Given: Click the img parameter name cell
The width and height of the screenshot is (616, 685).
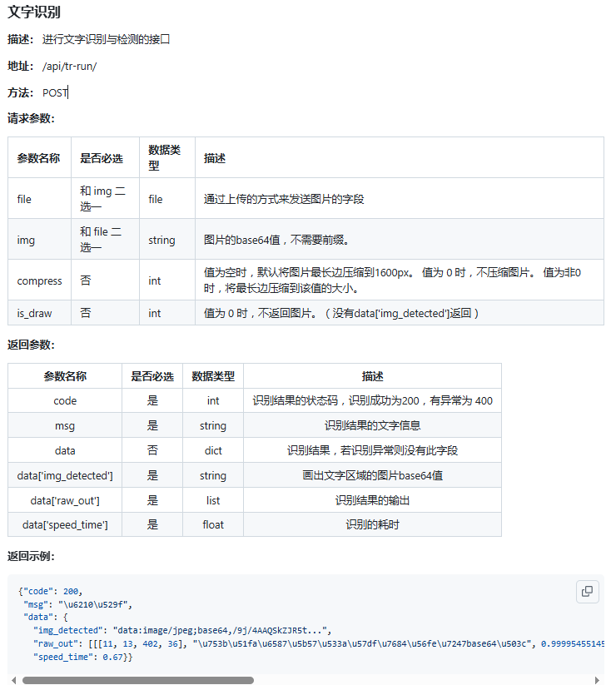Looking at the screenshot, I should point(39,240).
